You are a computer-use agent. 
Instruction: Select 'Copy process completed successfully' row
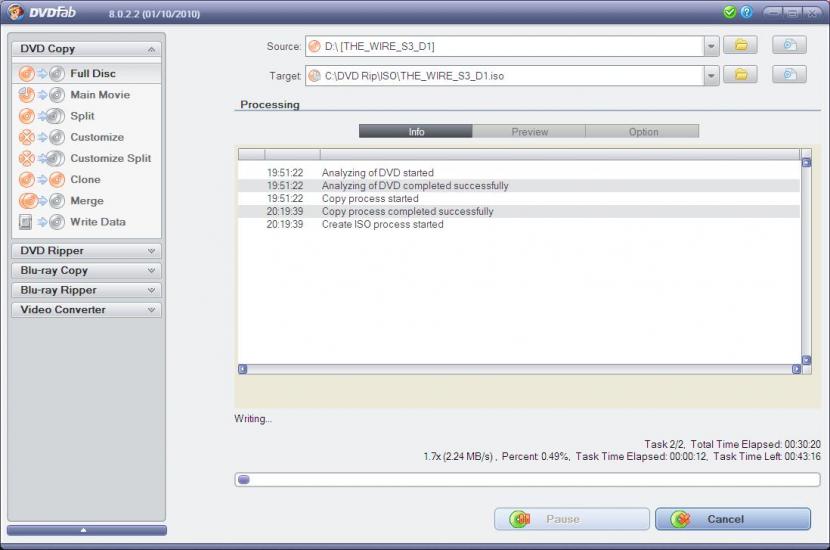click(x=519, y=211)
